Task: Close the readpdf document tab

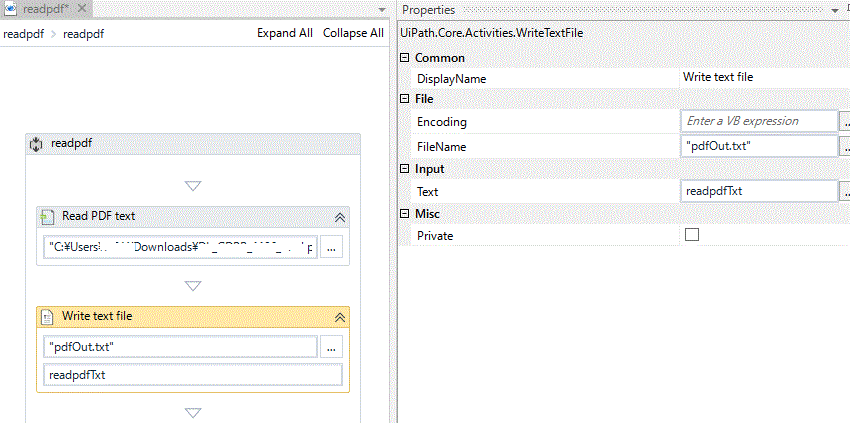Action: click(81, 8)
